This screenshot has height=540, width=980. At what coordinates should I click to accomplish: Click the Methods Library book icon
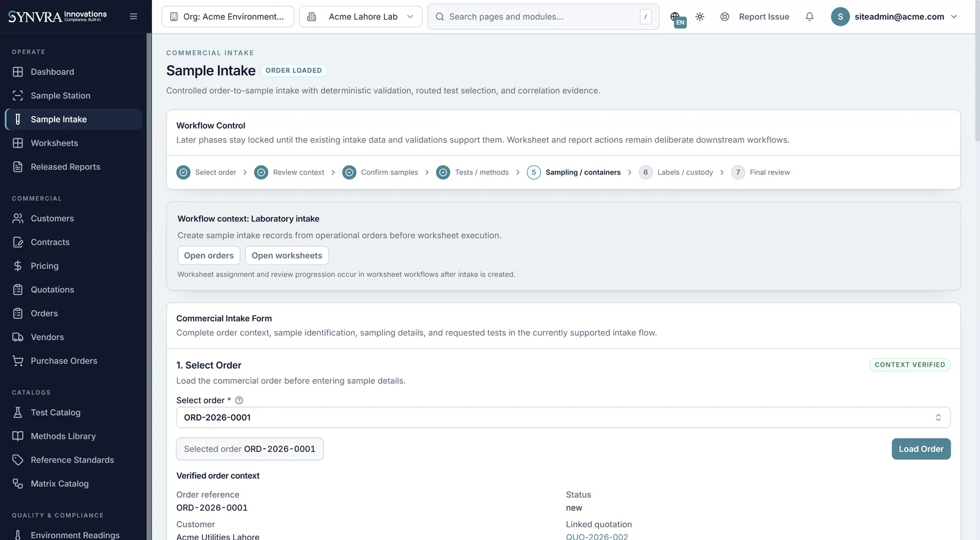click(18, 437)
